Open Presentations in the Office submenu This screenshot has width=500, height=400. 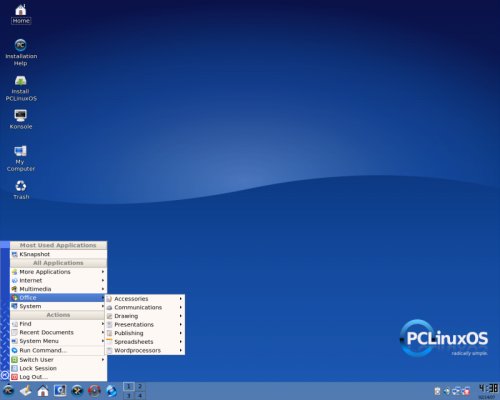(145, 324)
